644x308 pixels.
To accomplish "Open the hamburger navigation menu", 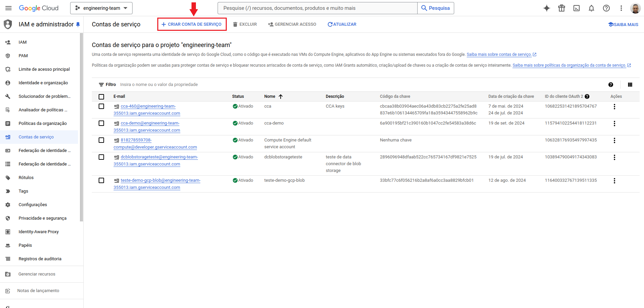I will (x=8, y=8).
